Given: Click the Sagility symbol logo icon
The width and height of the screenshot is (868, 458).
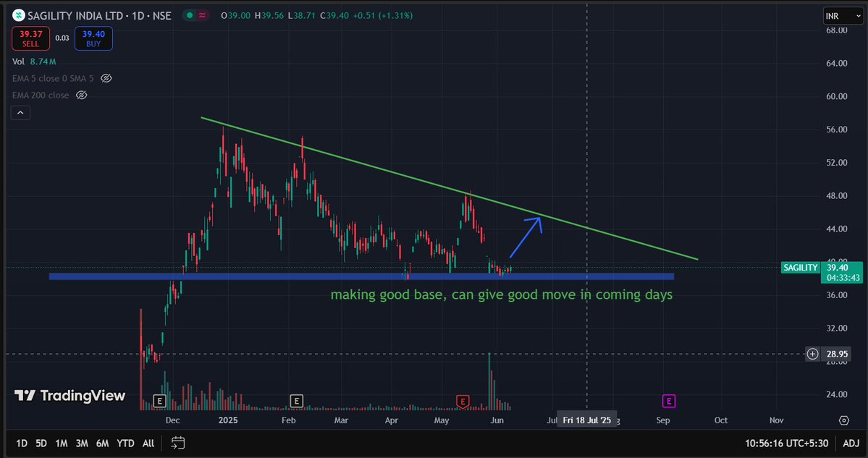Looking at the screenshot, I should click(18, 15).
